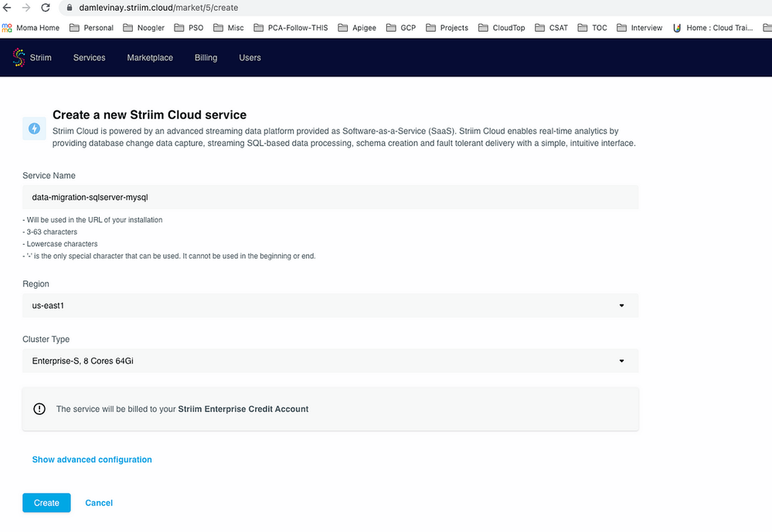The height and width of the screenshot is (532, 772).
Task: Open the GCP bookmarks folder
Action: 401,28
